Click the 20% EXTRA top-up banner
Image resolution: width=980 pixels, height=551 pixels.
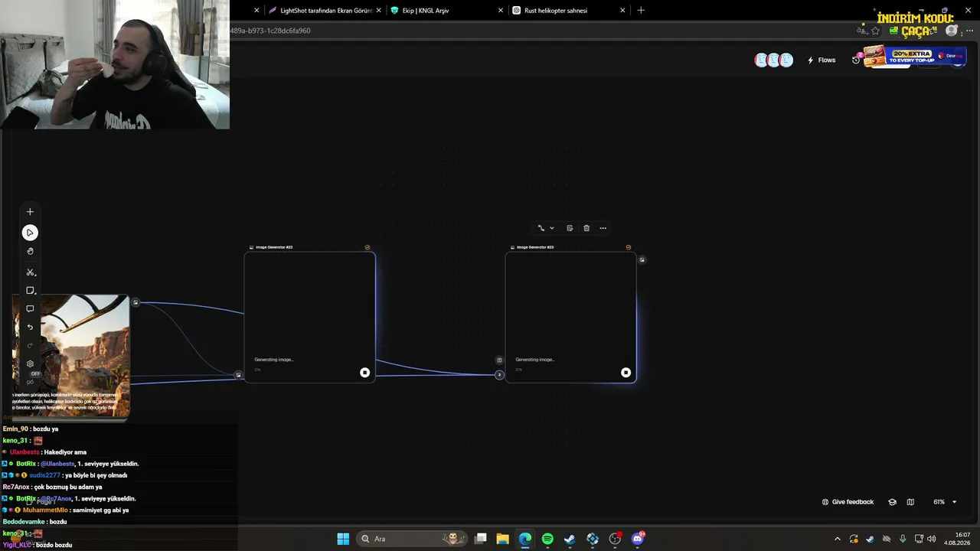914,56
